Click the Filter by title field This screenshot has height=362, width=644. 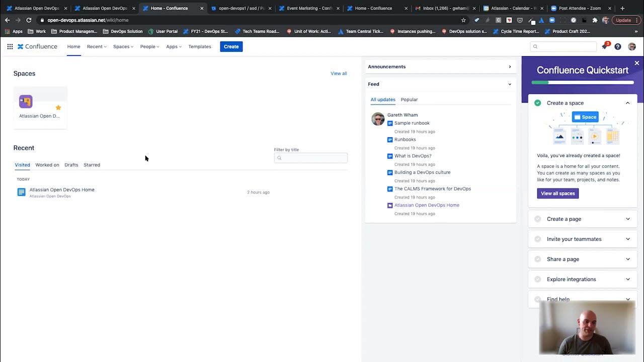click(x=310, y=158)
